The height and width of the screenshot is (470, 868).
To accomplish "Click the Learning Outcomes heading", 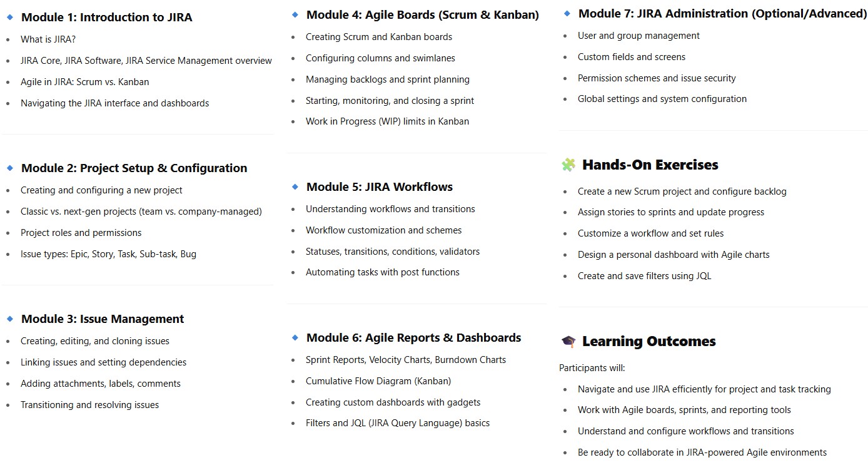I will 649,341.
